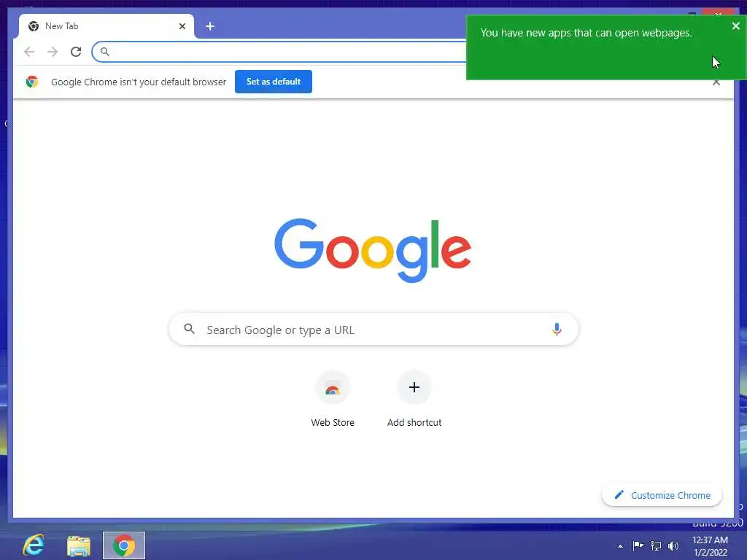Click the Chrome taskbar icon
This screenshot has width=747, height=560.
point(124,545)
